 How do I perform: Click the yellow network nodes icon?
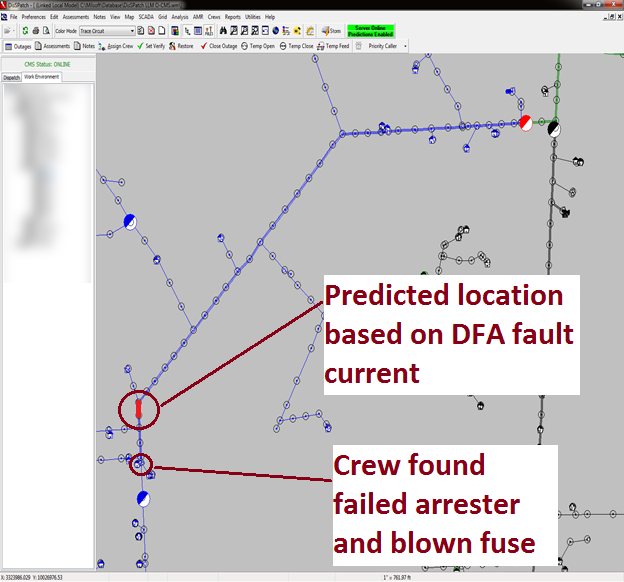(297, 31)
